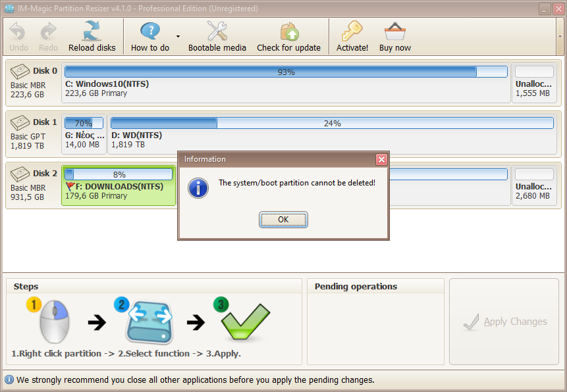Select the F: DOWNLOADS(NTFS) partition
Image resolution: width=567 pixels, height=392 pixels.
pyautogui.click(x=119, y=185)
